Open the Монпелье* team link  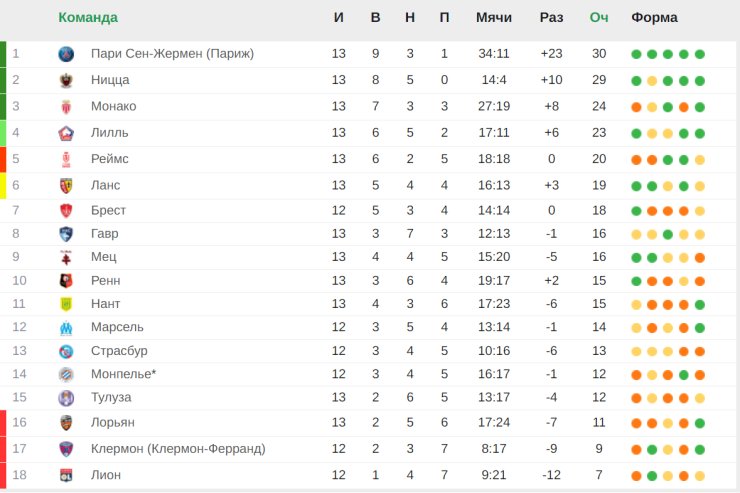pos(123,374)
